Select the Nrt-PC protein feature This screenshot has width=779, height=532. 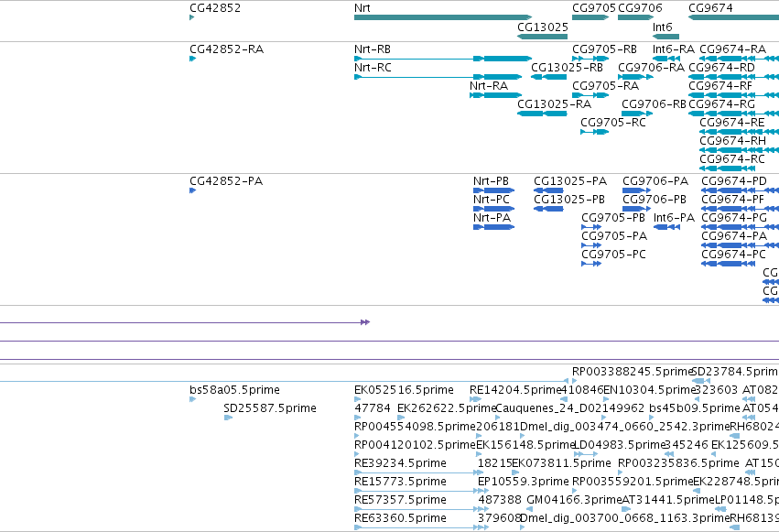tap(493, 209)
